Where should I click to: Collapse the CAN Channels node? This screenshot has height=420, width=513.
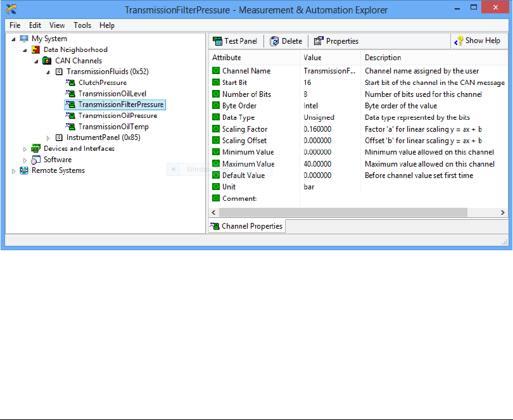(x=36, y=61)
